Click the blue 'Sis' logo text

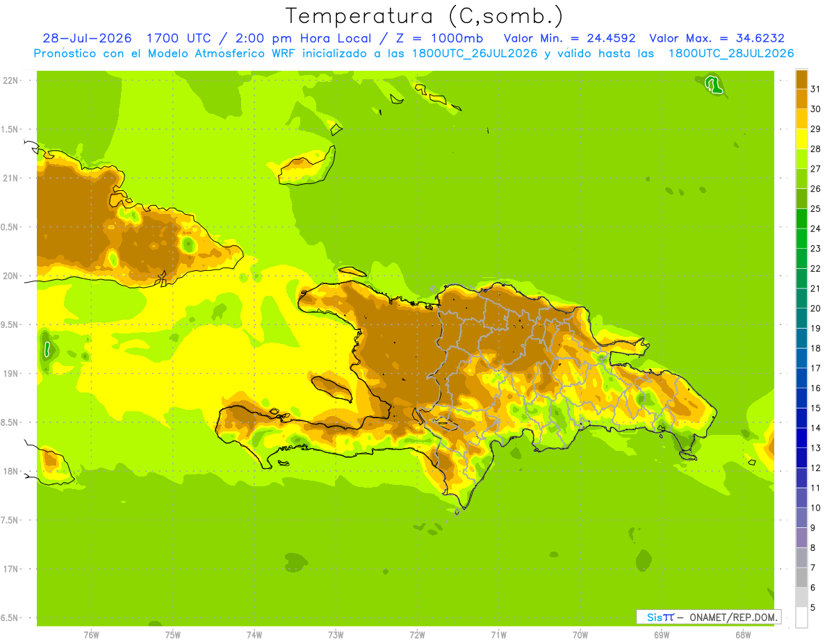click(x=654, y=617)
